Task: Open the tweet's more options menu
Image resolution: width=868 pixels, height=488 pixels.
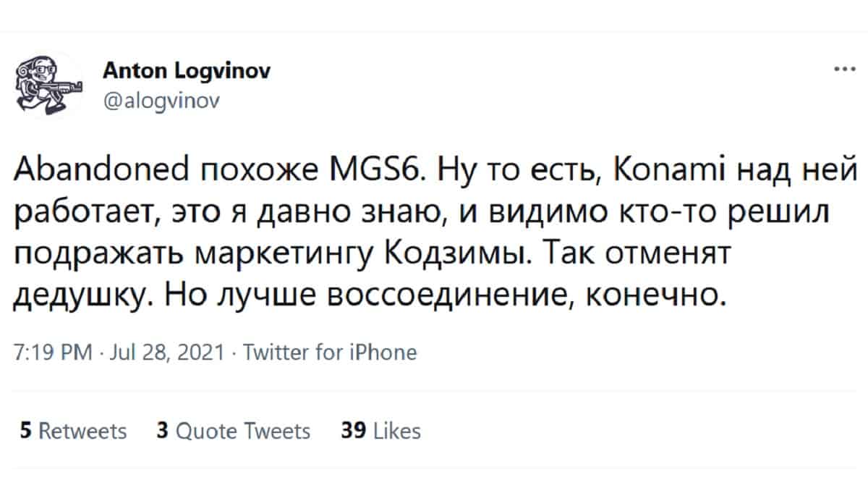Action: click(843, 72)
